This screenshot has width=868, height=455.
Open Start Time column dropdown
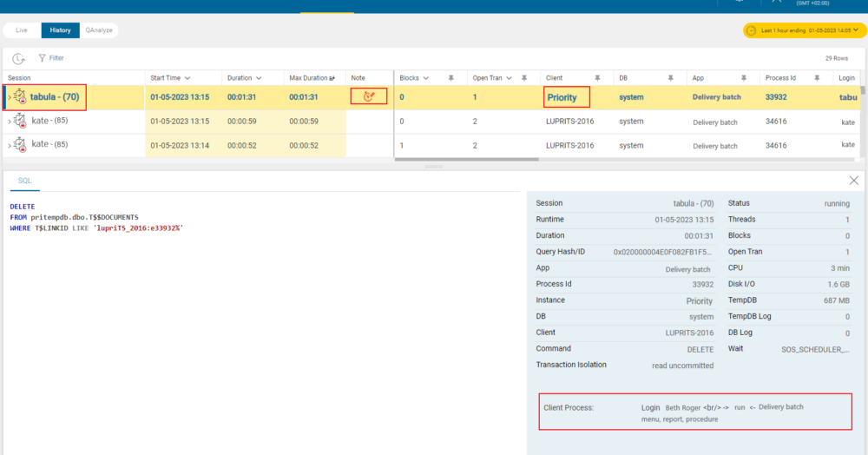pyautogui.click(x=187, y=78)
